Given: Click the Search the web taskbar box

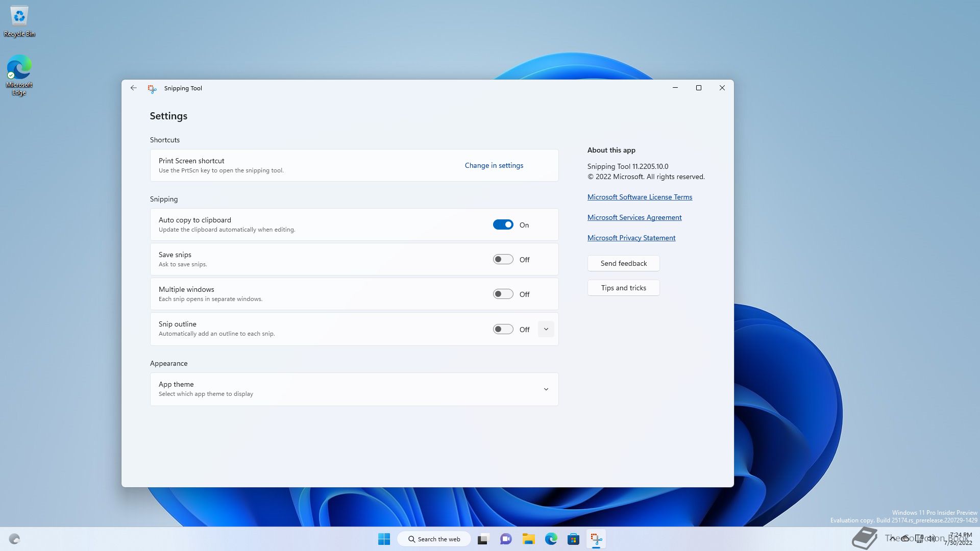Looking at the screenshot, I should coord(434,539).
